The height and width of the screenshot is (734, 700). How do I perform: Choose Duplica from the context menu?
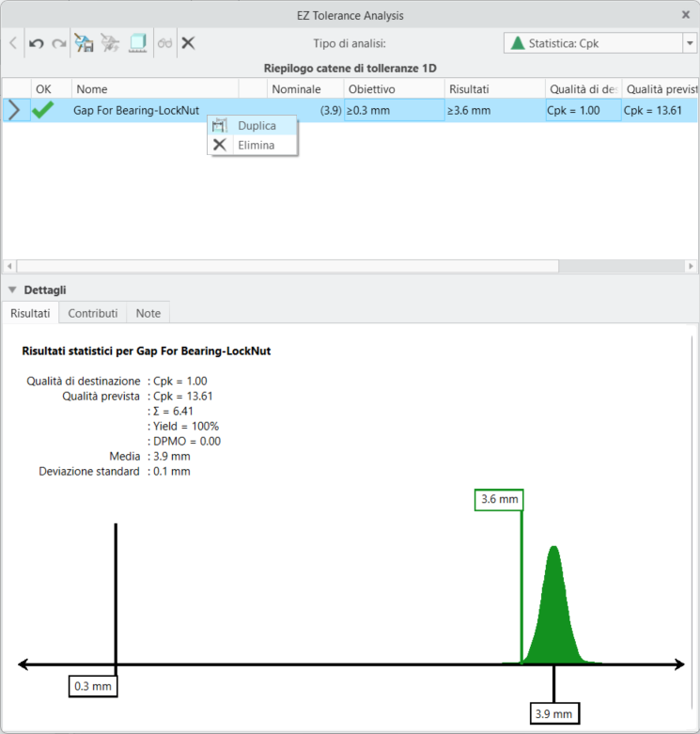pyautogui.click(x=252, y=125)
